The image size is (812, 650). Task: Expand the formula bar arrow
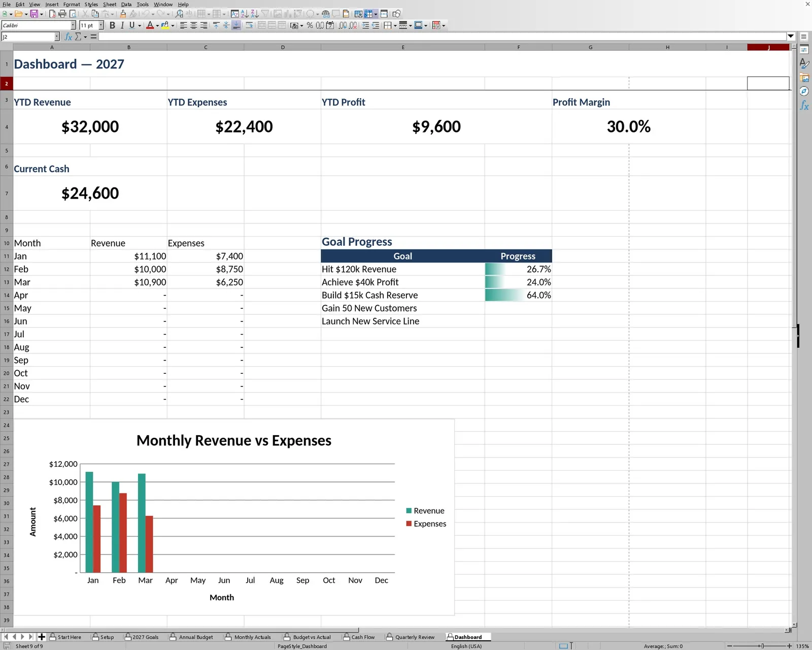tap(791, 37)
